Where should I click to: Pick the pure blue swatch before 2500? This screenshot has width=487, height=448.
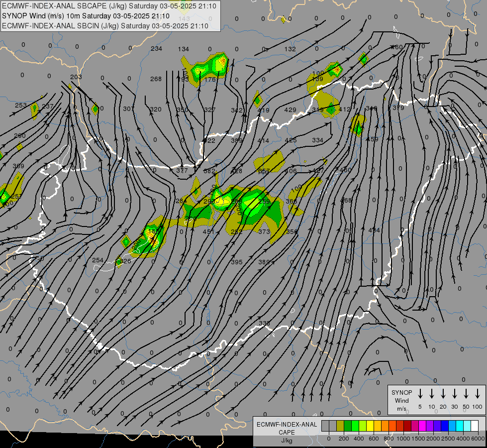tap(444, 426)
